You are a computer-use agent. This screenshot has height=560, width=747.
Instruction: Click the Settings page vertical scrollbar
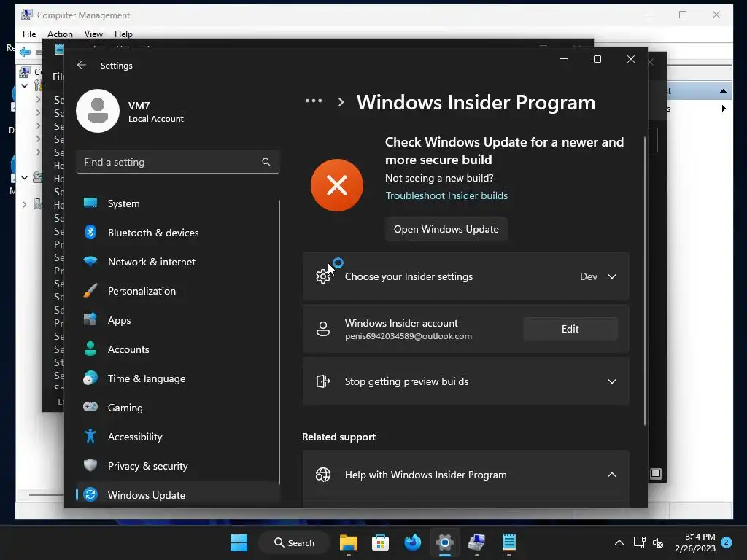645,281
